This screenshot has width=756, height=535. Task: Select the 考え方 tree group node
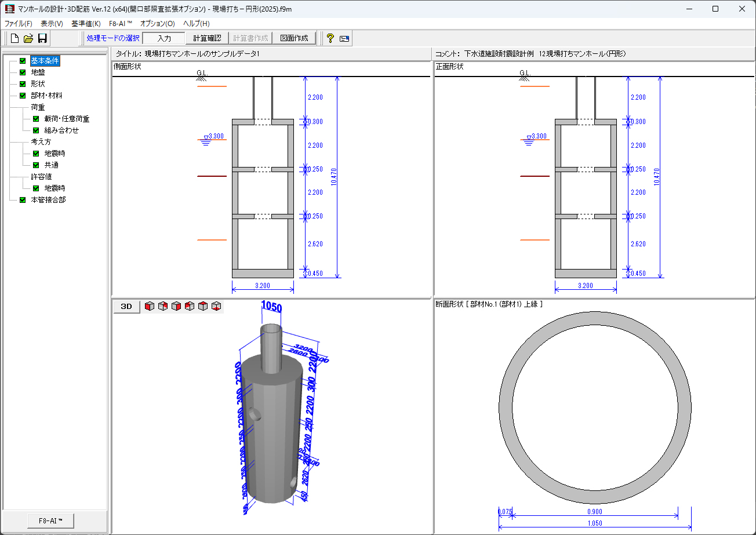point(41,142)
